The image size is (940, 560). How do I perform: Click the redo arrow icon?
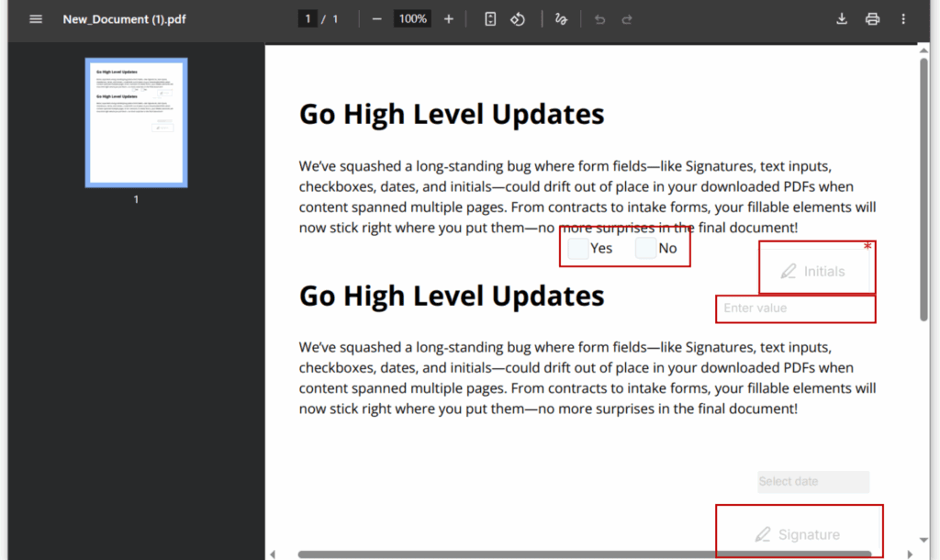pos(627,19)
